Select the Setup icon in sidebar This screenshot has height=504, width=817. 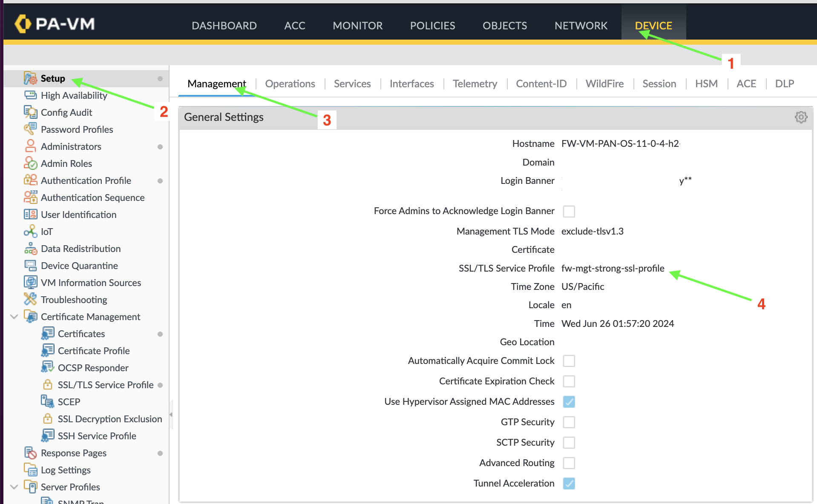[x=30, y=78]
